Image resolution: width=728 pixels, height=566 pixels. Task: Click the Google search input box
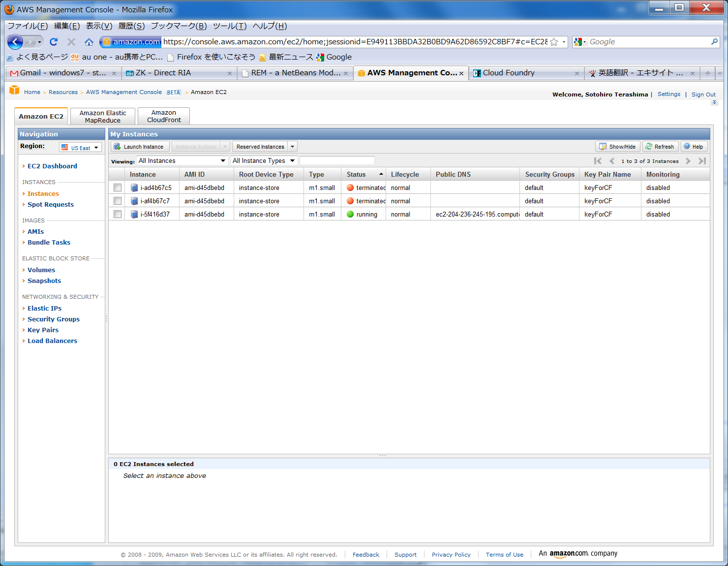[x=649, y=42]
